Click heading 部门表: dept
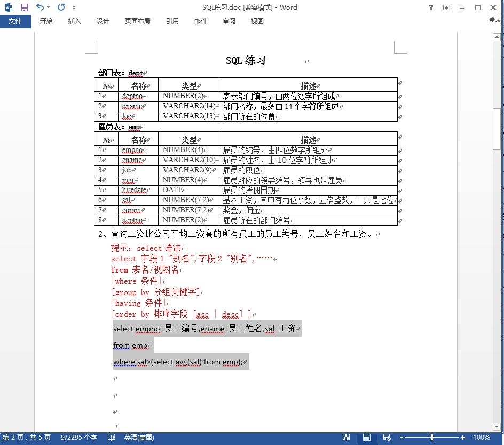Image resolution: width=504 pixels, height=445 pixels. pos(121,73)
